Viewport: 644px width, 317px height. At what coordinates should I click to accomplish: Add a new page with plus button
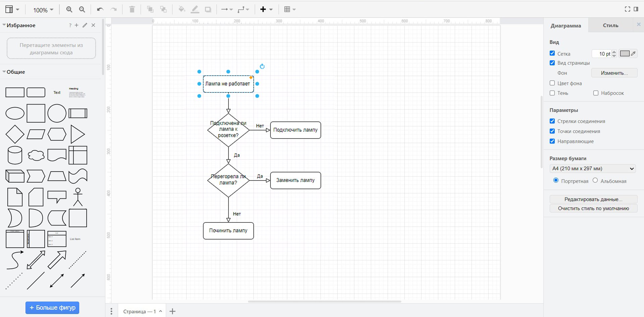point(172,311)
